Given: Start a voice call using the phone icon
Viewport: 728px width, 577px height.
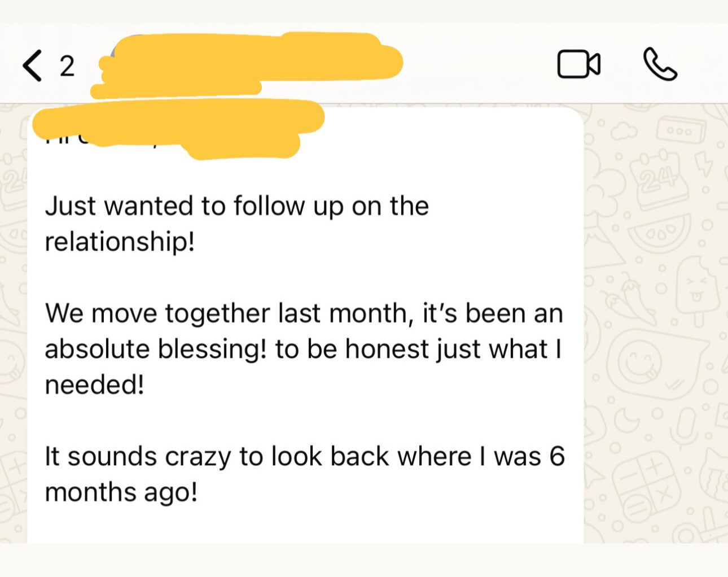Looking at the screenshot, I should pyautogui.click(x=660, y=64).
